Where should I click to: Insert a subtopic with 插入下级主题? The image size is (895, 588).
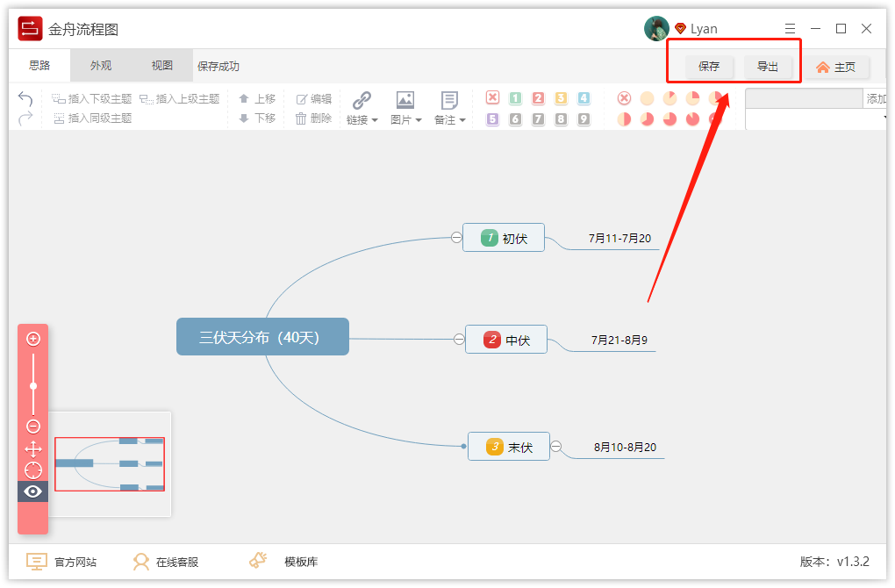(x=92, y=99)
